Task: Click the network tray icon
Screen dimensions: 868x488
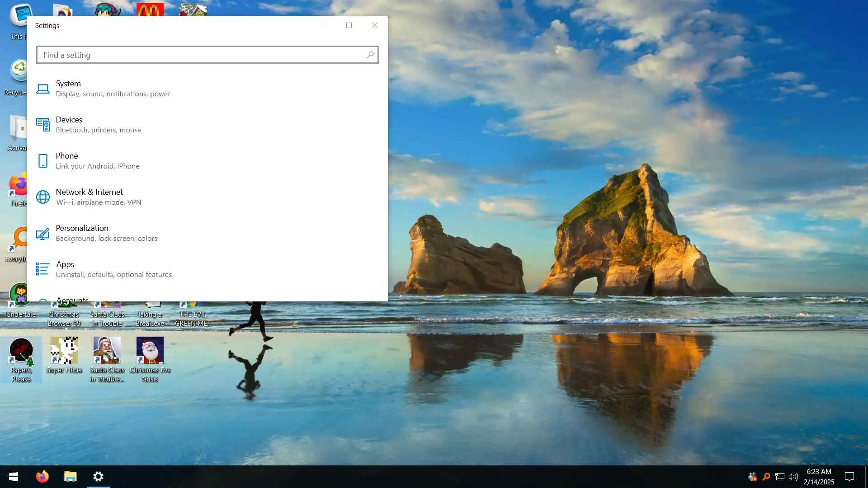Action: pos(779,477)
